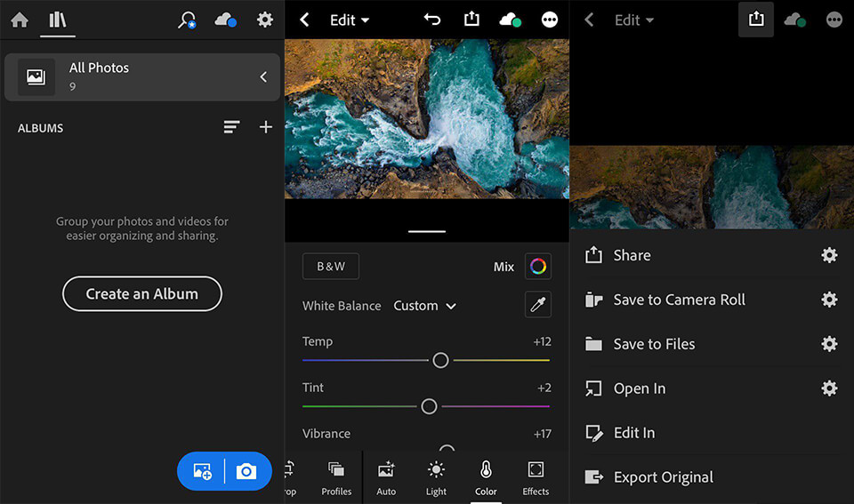Add a new album with plus icon
854x504 pixels.
265,127
